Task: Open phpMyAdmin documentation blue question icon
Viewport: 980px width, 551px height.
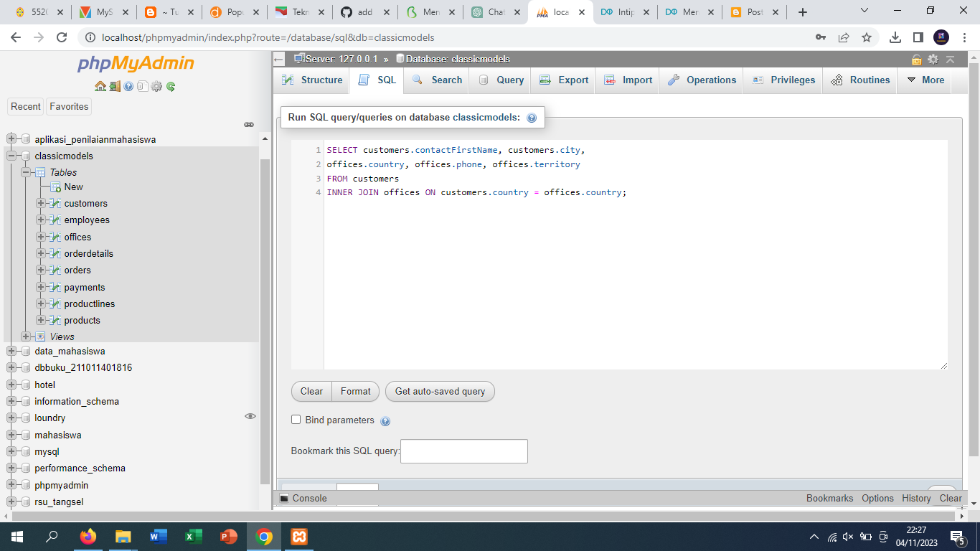Action: coord(128,86)
